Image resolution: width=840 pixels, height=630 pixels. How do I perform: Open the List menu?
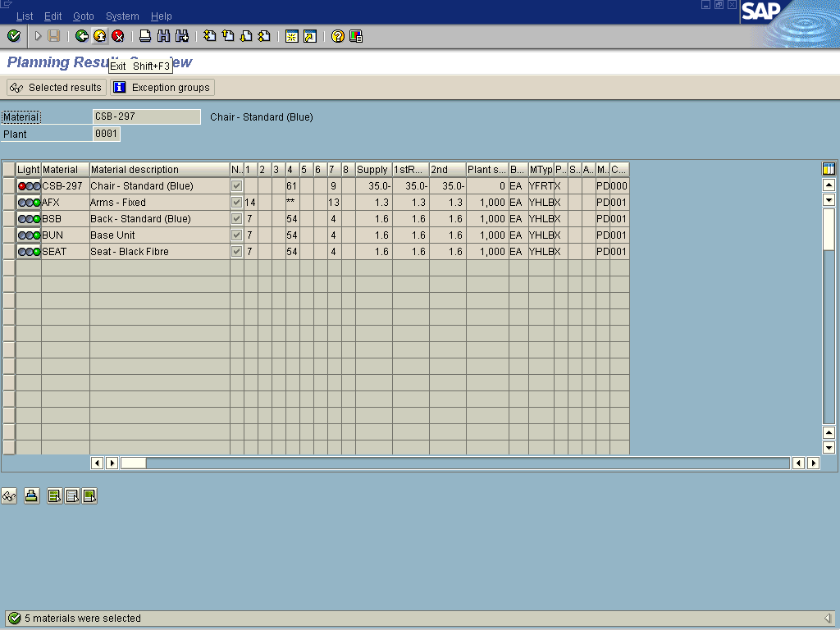pos(25,16)
